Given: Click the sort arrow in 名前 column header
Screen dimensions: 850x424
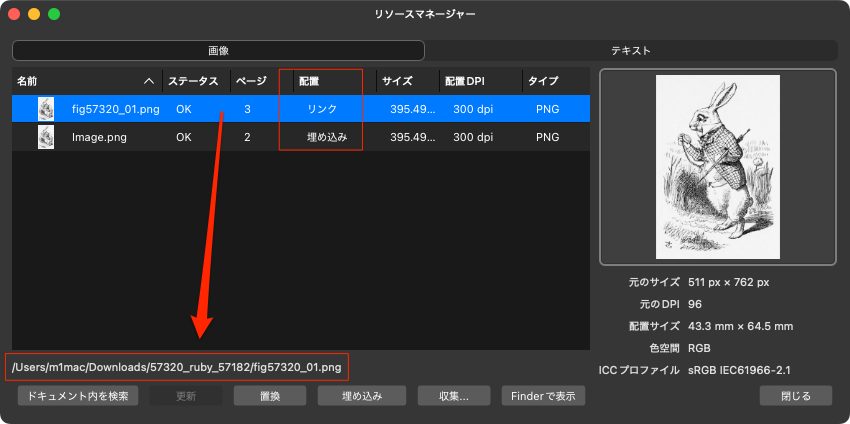Looking at the screenshot, I should (149, 81).
